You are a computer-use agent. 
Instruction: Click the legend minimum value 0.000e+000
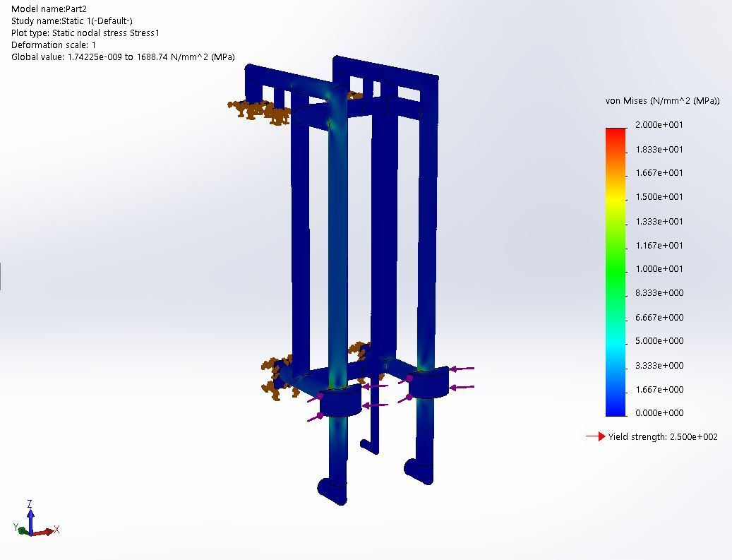coord(659,413)
